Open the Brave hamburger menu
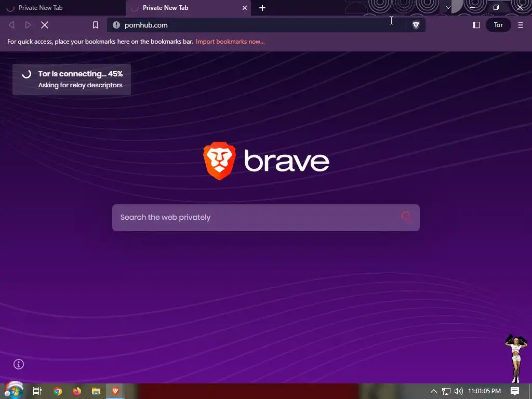The width and height of the screenshot is (532, 399). click(521, 25)
